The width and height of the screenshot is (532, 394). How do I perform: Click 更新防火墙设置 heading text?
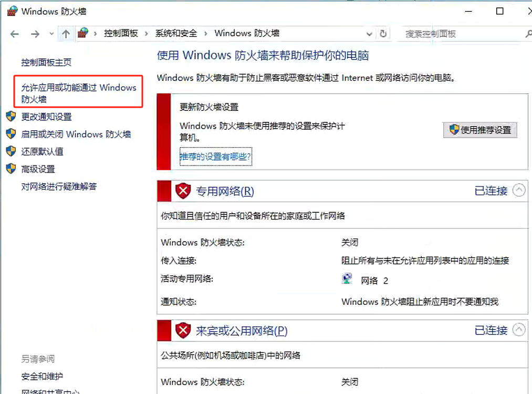point(209,107)
